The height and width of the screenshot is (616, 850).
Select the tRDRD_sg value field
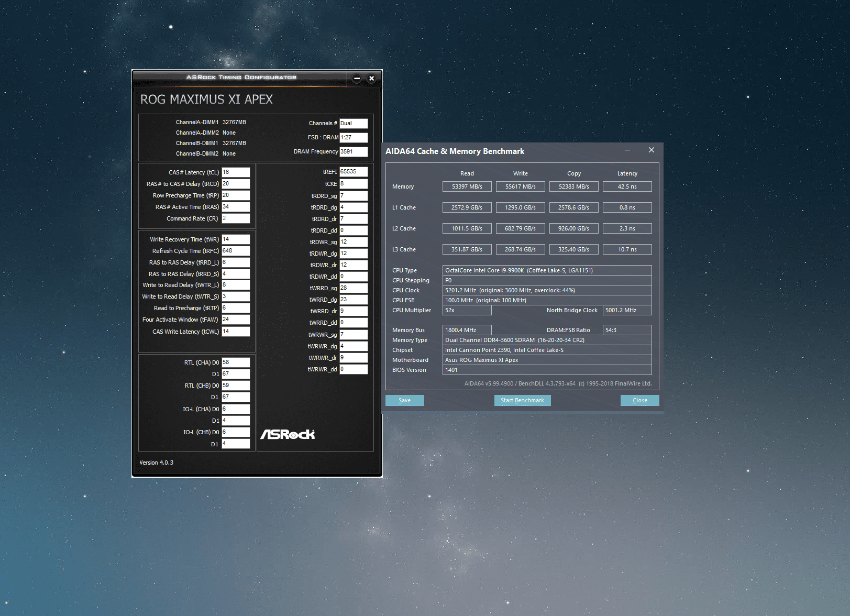pyautogui.click(x=354, y=196)
